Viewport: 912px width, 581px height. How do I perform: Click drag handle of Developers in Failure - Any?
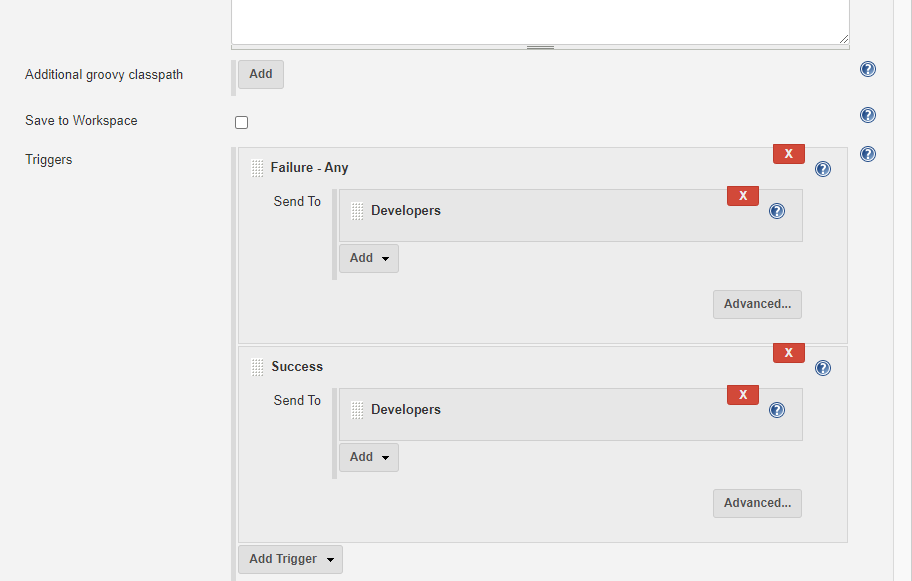[x=357, y=211]
